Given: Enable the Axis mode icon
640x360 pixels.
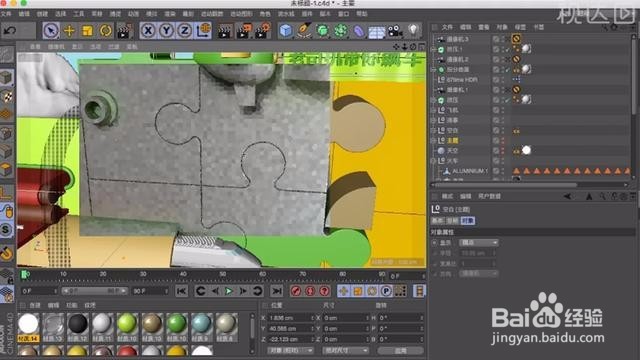Looking at the screenshot, I should click(7, 193).
